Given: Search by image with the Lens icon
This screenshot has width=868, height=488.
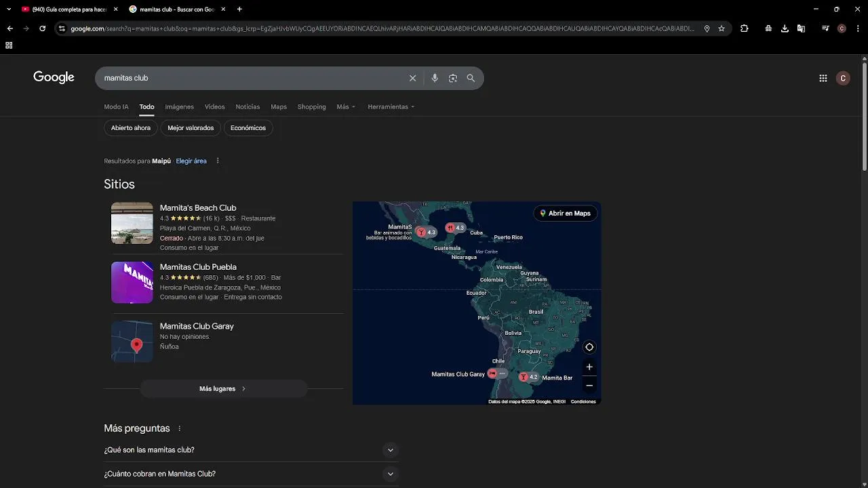Looking at the screenshot, I should point(453,78).
